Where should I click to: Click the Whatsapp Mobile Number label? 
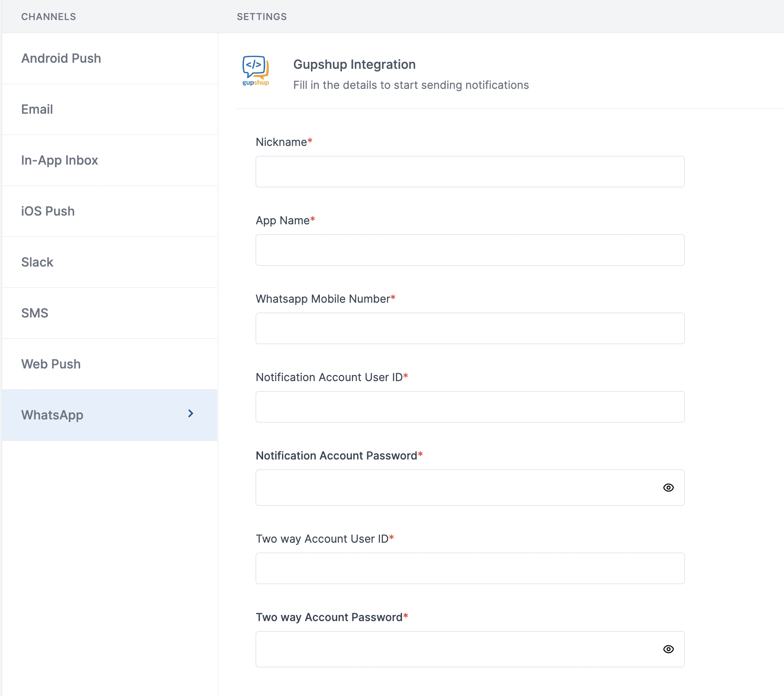(325, 299)
